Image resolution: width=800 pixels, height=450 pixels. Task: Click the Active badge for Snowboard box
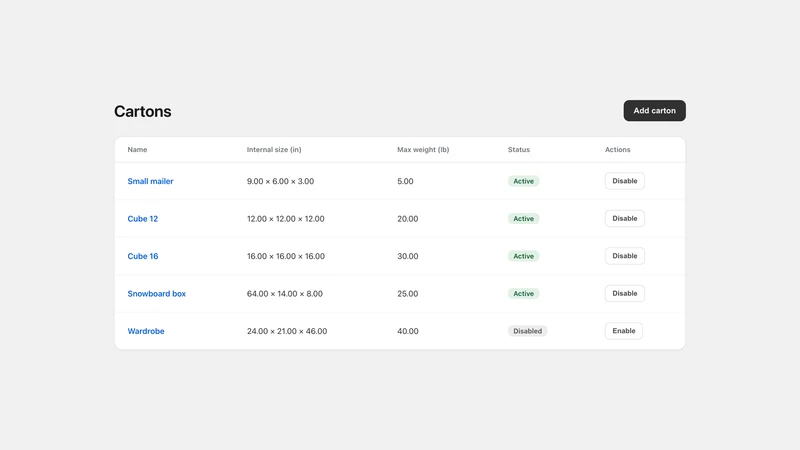click(523, 293)
